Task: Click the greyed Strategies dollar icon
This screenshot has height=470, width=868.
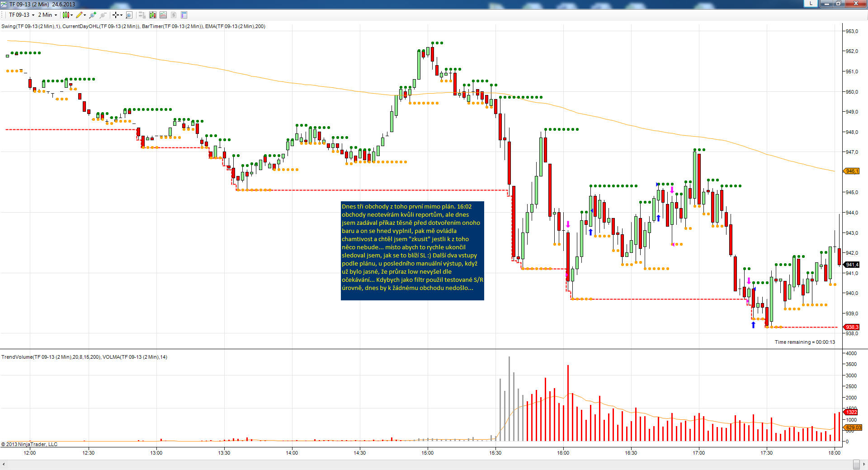Action: click(x=174, y=15)
